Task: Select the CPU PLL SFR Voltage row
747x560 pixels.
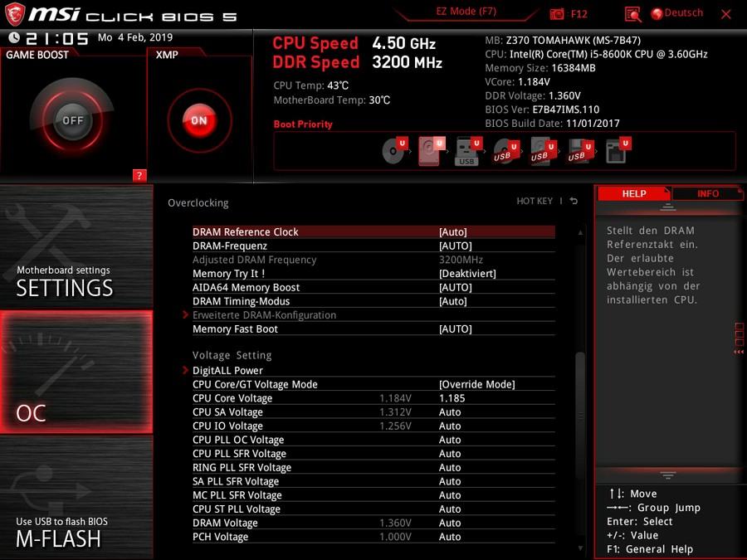Action: pos(373,453)
